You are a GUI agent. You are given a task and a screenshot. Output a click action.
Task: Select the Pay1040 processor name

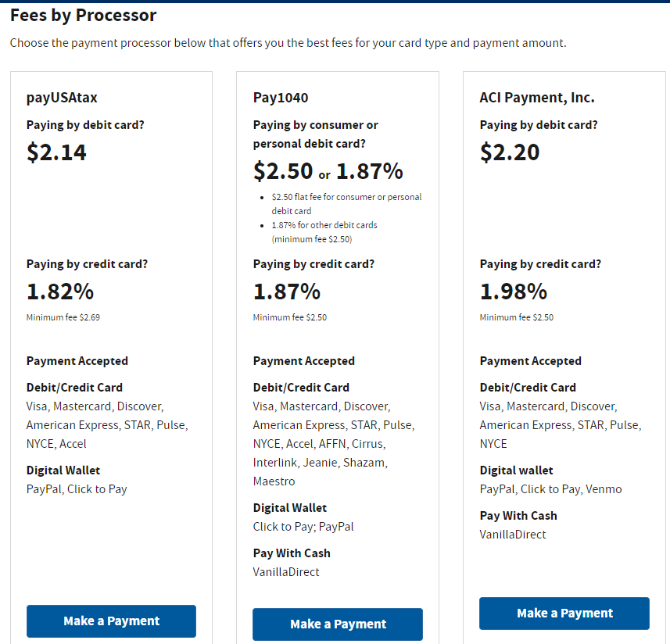[281, 98]
